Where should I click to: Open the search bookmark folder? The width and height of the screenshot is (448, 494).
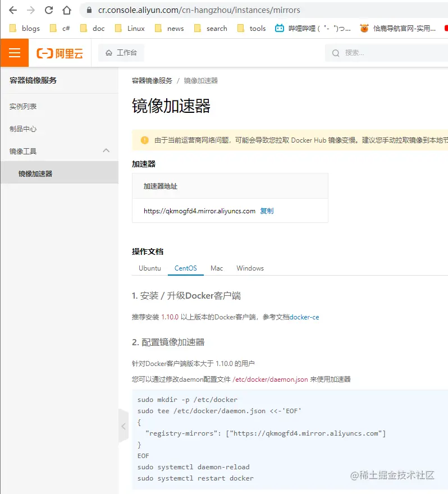click(x=211, y=29)
